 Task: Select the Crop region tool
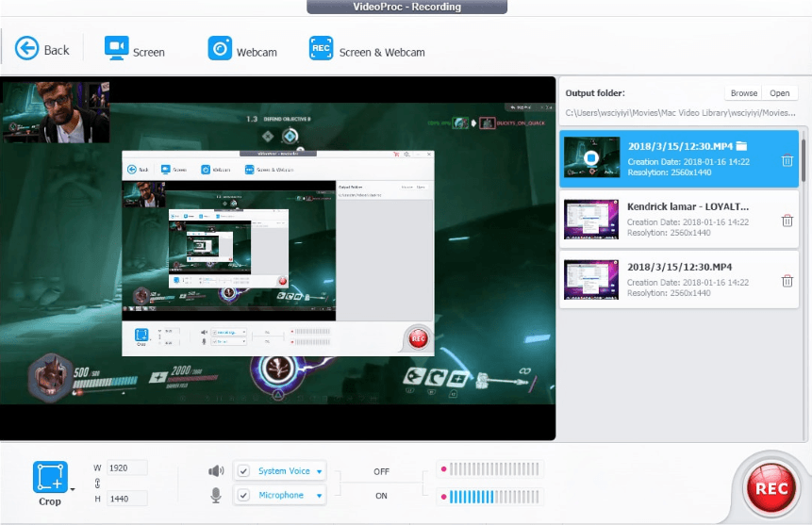[x=49, y=477]
